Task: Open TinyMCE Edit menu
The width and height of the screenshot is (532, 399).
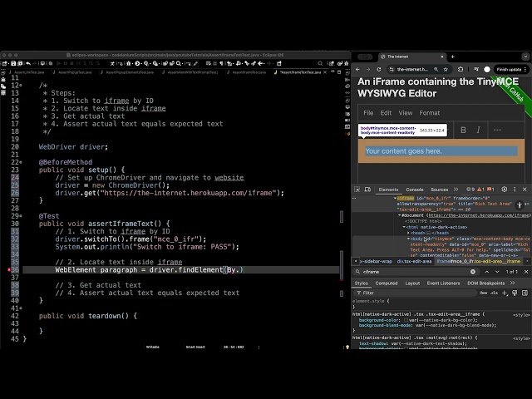Action: click(386, 113)
